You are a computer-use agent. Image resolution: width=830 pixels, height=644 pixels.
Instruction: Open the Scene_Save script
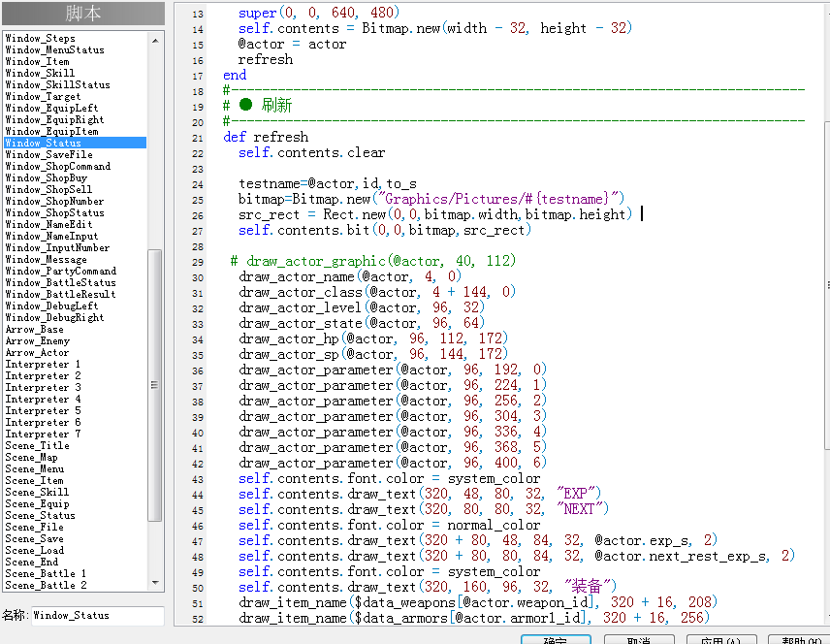coord(34,539)
